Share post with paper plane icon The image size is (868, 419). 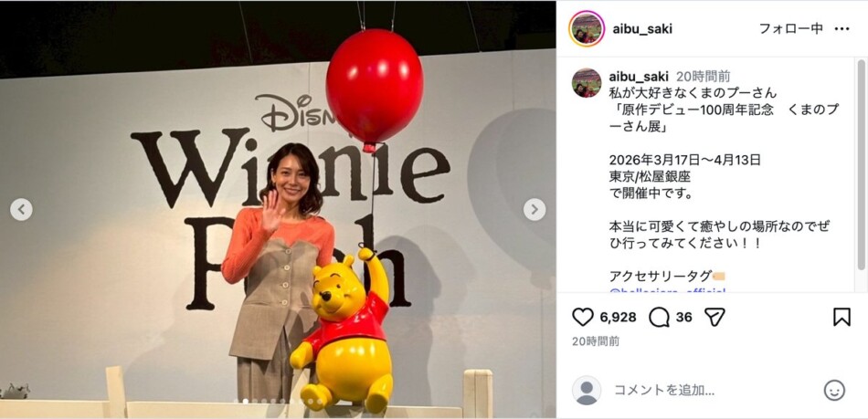click(715, 317)
